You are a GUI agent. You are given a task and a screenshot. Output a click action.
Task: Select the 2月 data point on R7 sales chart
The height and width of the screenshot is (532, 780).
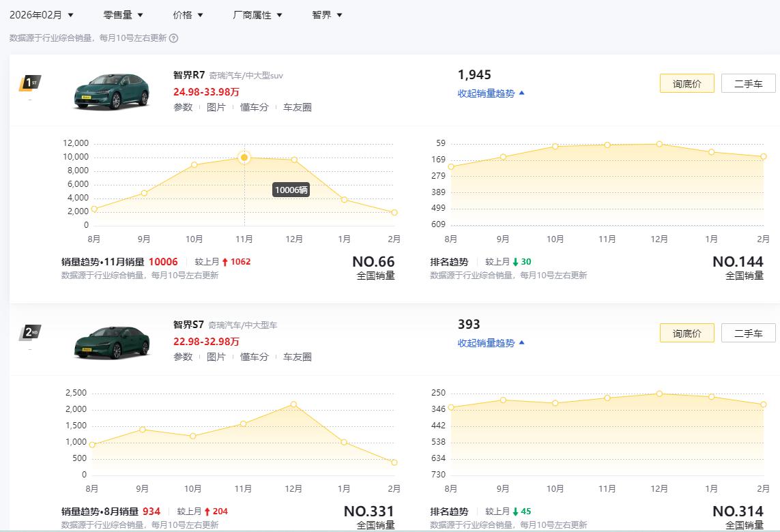(x=394, y=212)
